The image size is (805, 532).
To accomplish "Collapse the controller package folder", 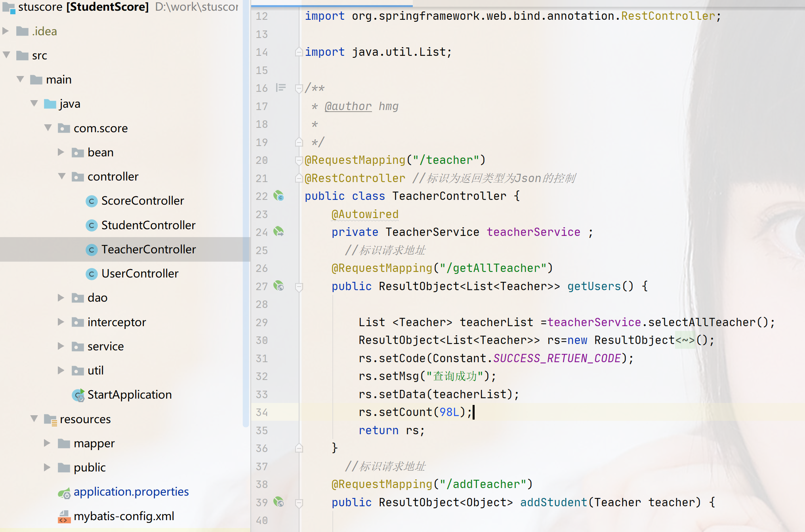I will click(62, 176).
